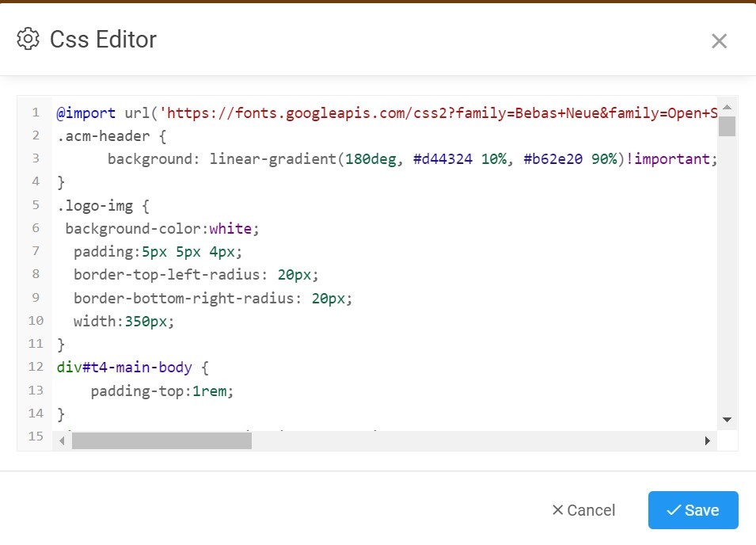The image size is (756, 545).
Task: Click the horizontal scrollbar right arrow
Action: [x=707, y=440]
